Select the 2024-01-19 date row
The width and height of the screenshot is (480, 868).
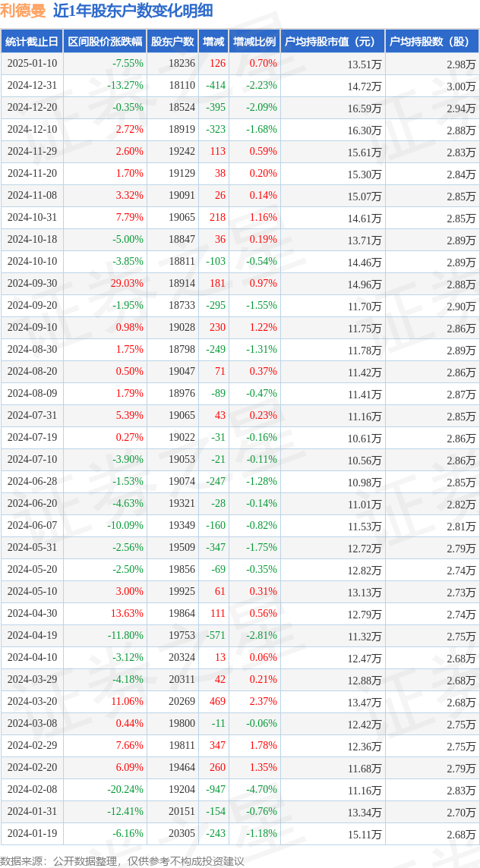(x=240, y=832)
